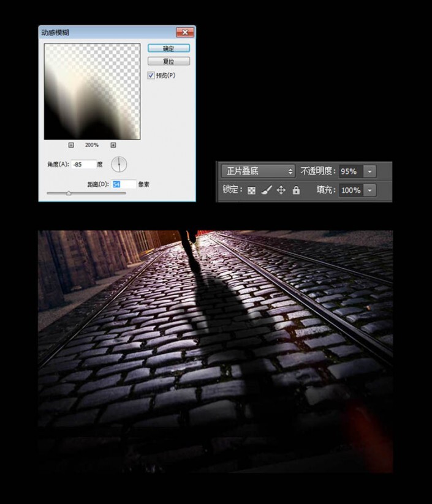Click the 100% fill value field
Image resolution: width=432 pixels, height=504 pixels.
point(351,190)
